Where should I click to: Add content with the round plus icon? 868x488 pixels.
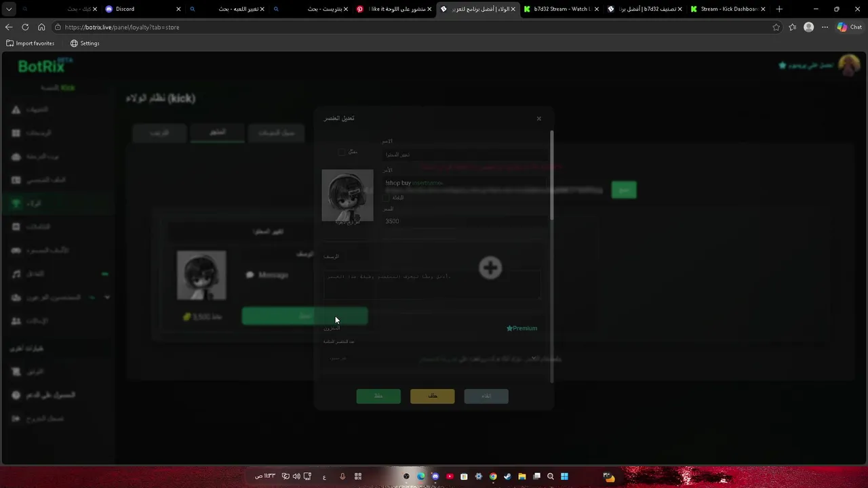490,268
